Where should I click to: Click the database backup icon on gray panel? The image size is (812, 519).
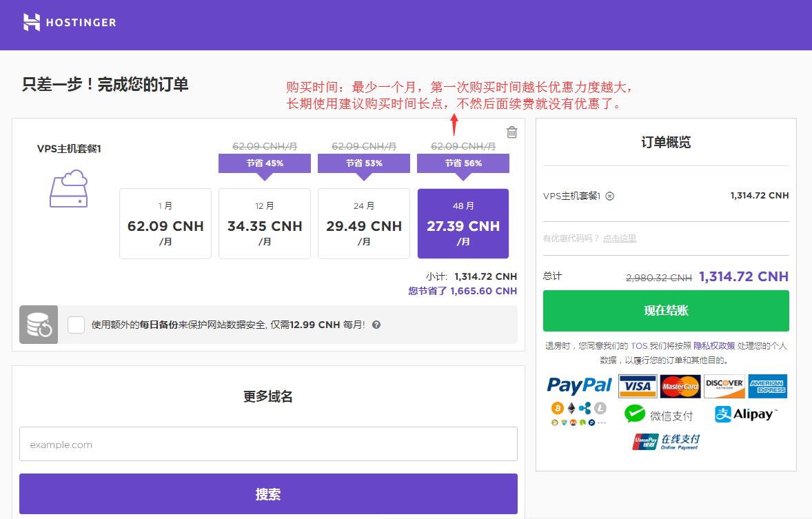click(39, 324)
